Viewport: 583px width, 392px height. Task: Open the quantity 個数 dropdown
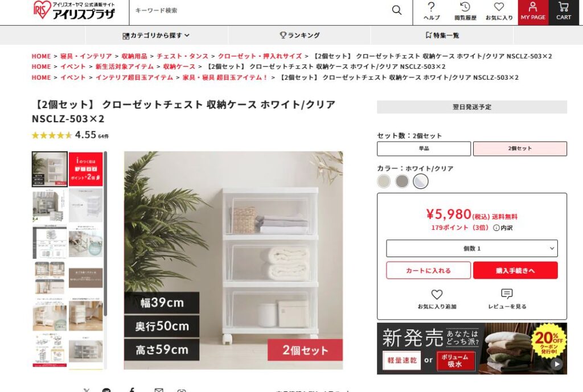click(x=472, y=248)
